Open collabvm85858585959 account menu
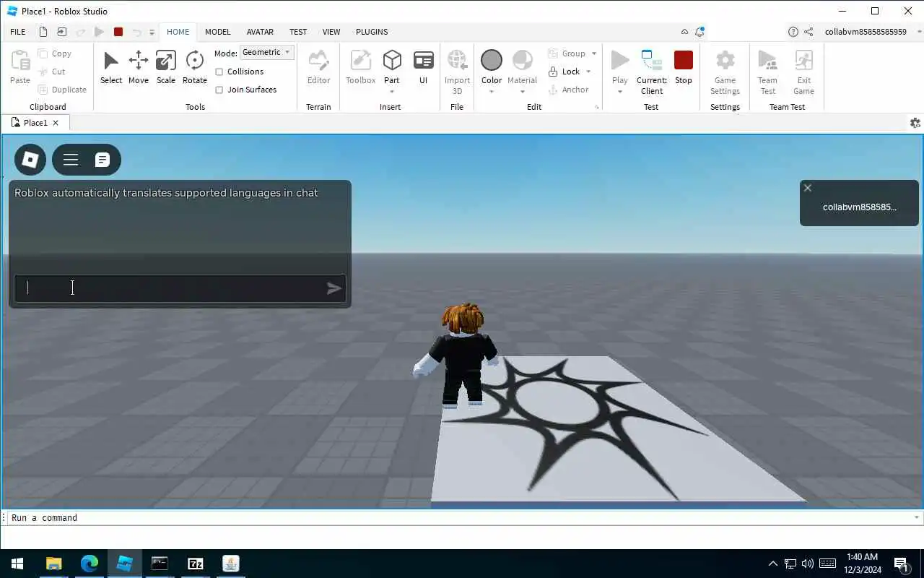This screenshot has width=924, height=578. point(873,32)
